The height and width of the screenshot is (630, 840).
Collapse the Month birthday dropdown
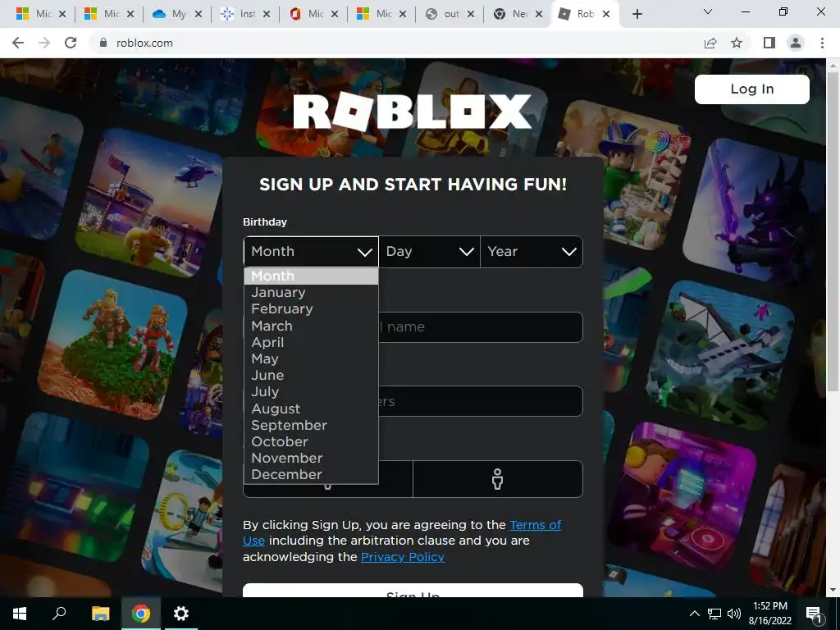[311, 251]
